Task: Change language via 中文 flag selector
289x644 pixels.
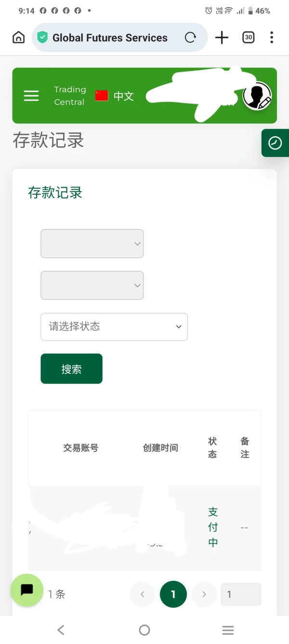Action: click(x=114, y=96)
